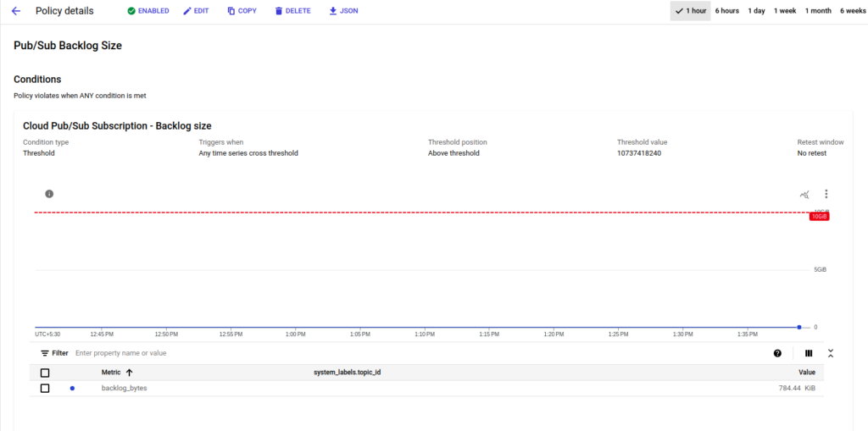Viewport: 868px width, 431px height.
Task: Click the ENABLED policy status button
Action: tap(147, 11)
